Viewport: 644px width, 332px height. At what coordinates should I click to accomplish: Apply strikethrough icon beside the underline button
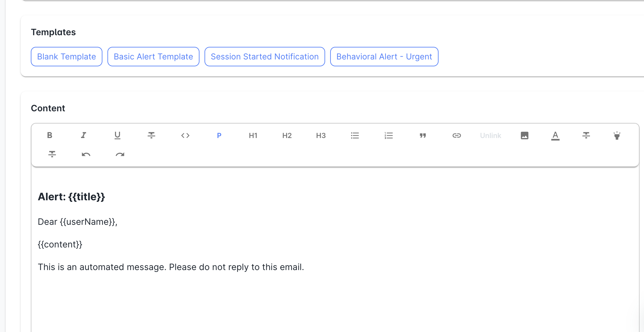click(x=151, y=136)
